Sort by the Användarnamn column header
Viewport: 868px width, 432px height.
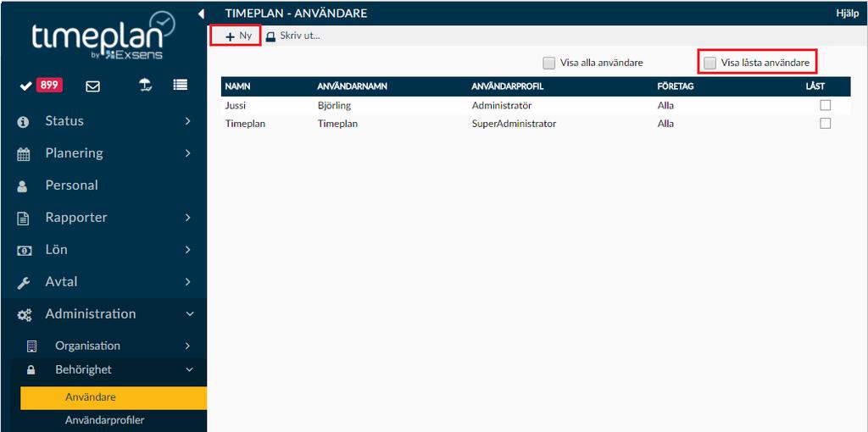[352, 87]
